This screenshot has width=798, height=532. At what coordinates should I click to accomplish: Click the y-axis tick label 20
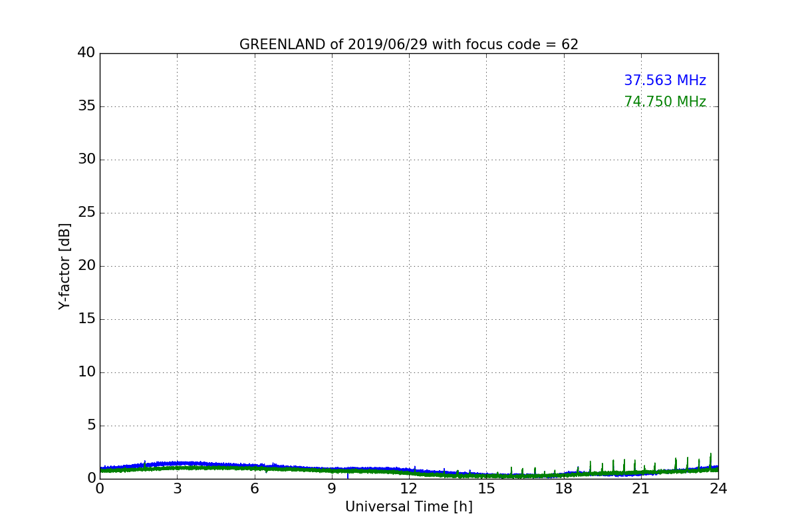point(86,266)
